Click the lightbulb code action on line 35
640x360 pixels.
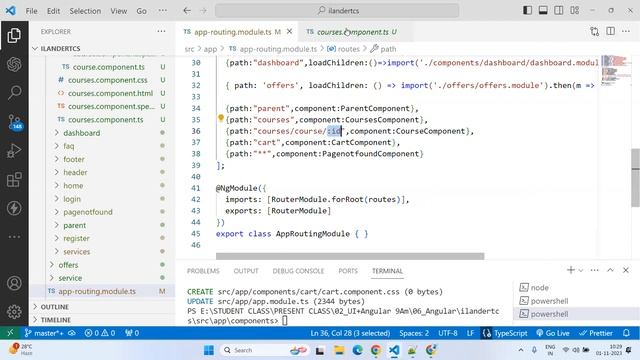[221, 118]
